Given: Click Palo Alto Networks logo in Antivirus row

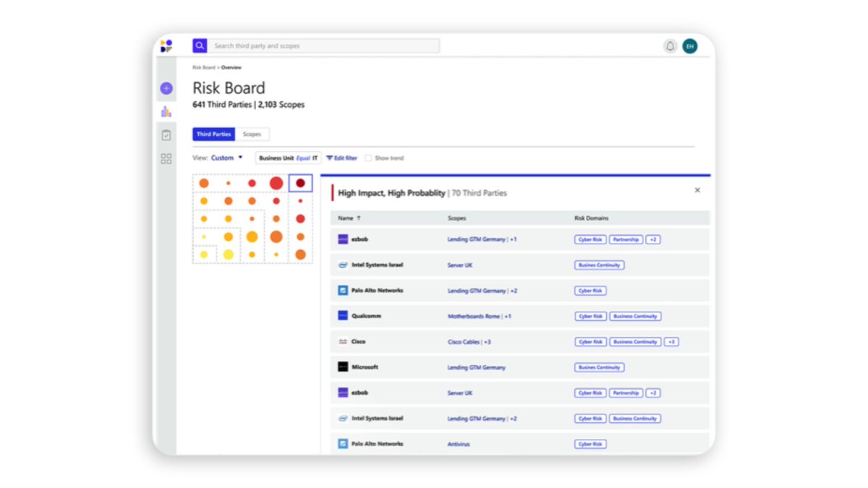Looking at the screenshot, I should 343,444.
